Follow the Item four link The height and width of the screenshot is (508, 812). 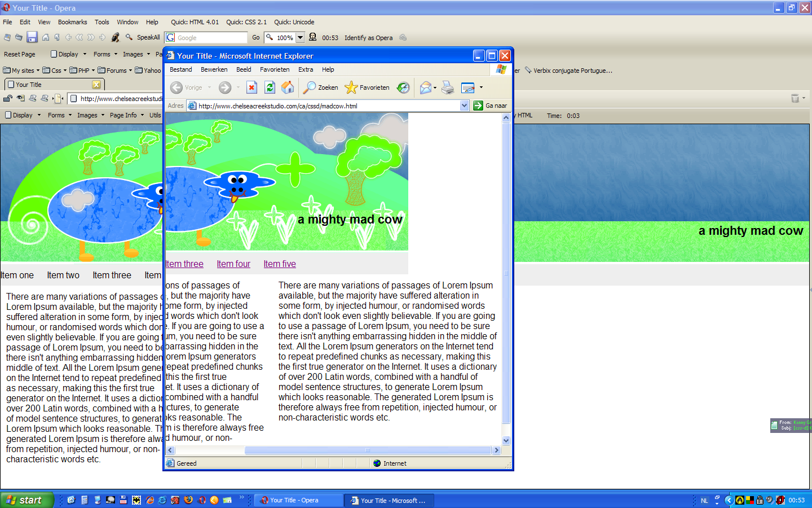[233, 264]
